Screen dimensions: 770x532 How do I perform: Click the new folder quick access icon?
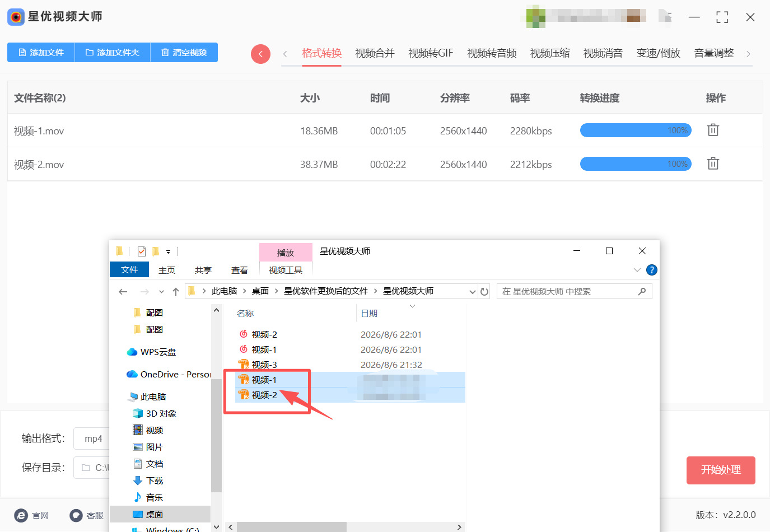pyautogui.click(x=156, y=251)
